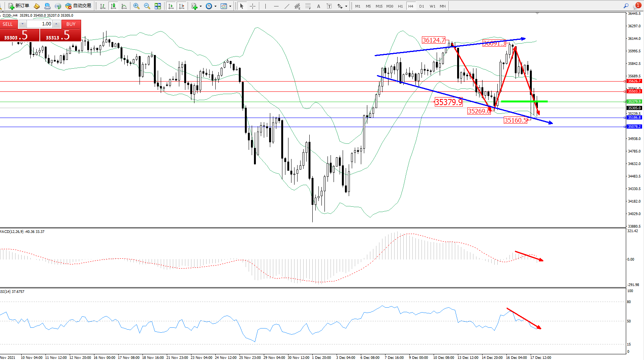Select the Crosshair tool
The height and width of the screenshot is (360, 644).
tap(252, 6)
